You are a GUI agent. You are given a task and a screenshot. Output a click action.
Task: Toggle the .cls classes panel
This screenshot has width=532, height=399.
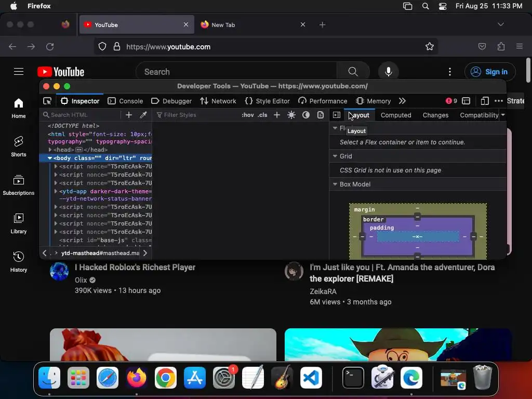(262, 115)
